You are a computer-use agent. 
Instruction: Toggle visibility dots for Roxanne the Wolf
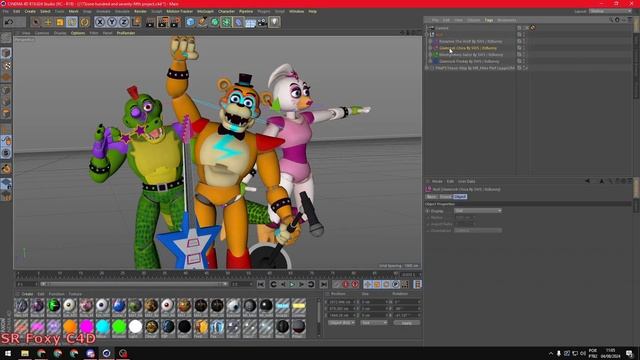pos(524,41)
